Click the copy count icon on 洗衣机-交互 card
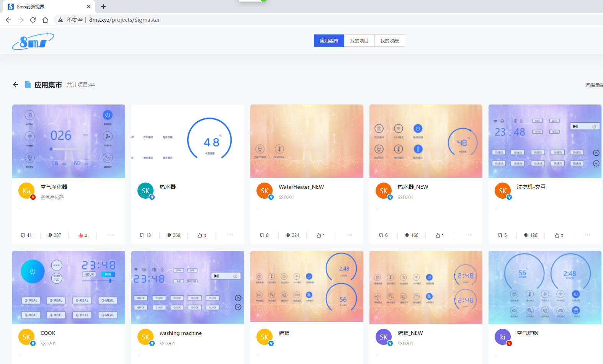The height and width of the screenshot is (364, 603). pyautogui.click(x=500, y=235)
